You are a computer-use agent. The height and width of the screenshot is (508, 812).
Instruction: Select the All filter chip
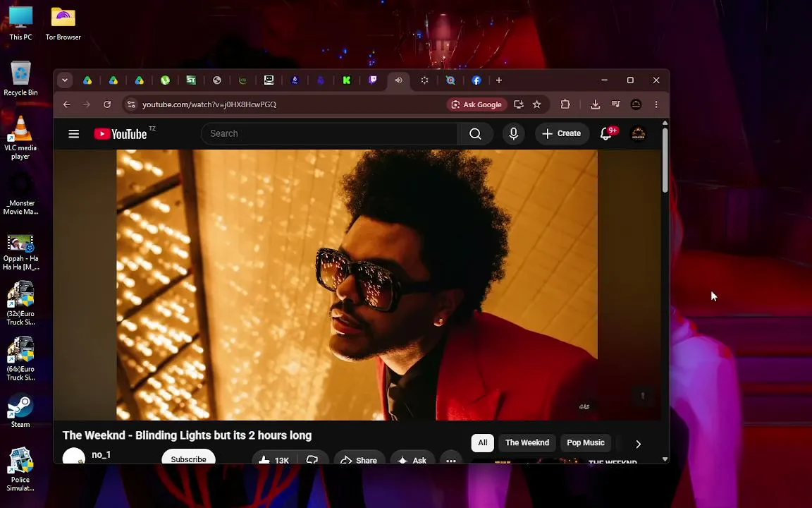483,442
